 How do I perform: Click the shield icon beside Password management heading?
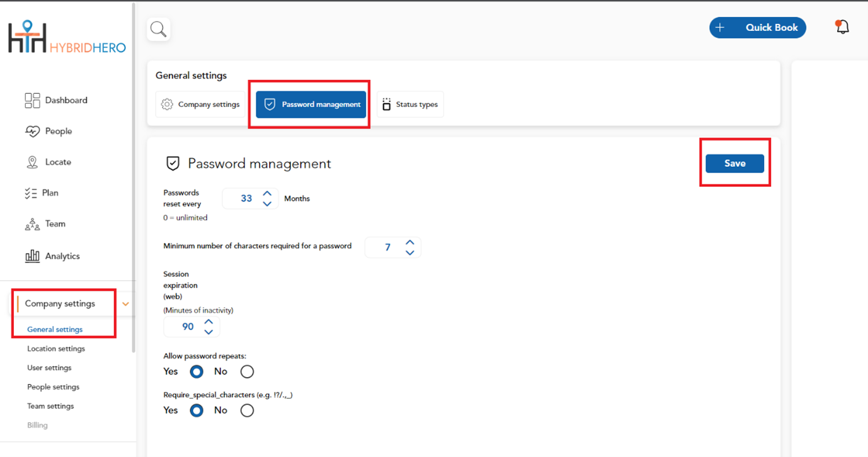[x=173, y=164]
